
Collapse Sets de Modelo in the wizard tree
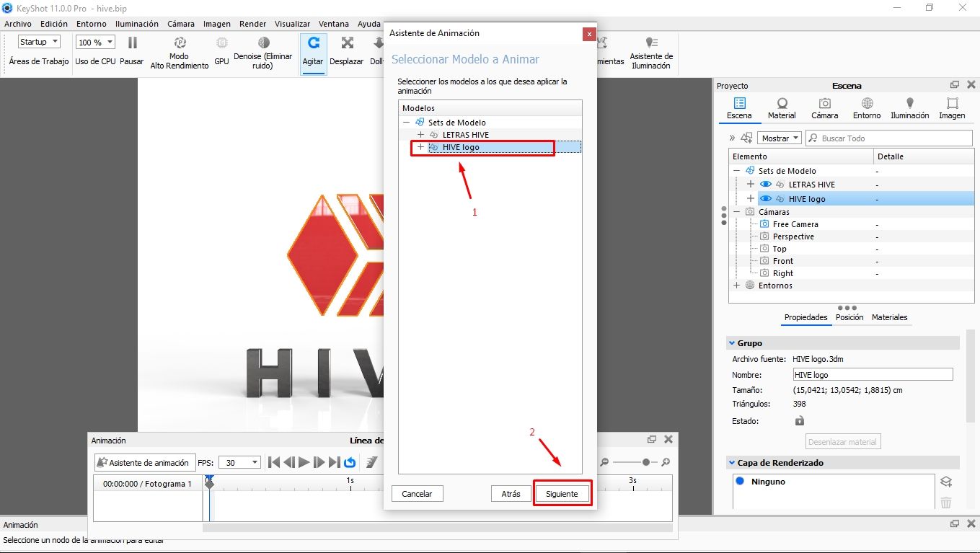pos(407,123)
